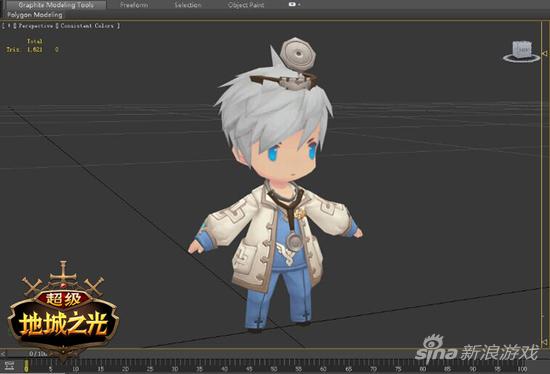The height and width of the screenshot is (374, 550).
Task: Expand the Polygon Modeling panel
Action: 34,15
